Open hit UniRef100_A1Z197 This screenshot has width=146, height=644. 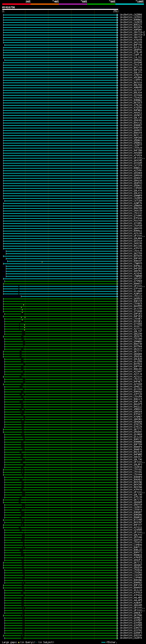131,90
